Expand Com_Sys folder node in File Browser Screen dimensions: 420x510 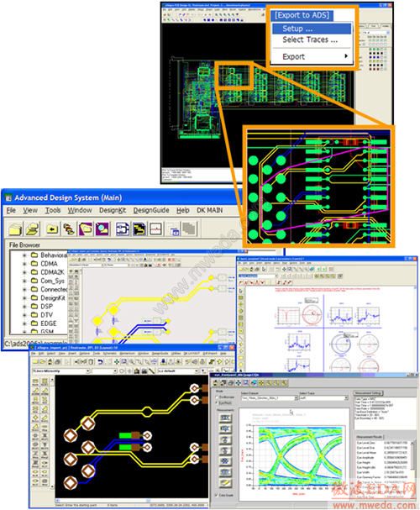[x=24, y=281]
